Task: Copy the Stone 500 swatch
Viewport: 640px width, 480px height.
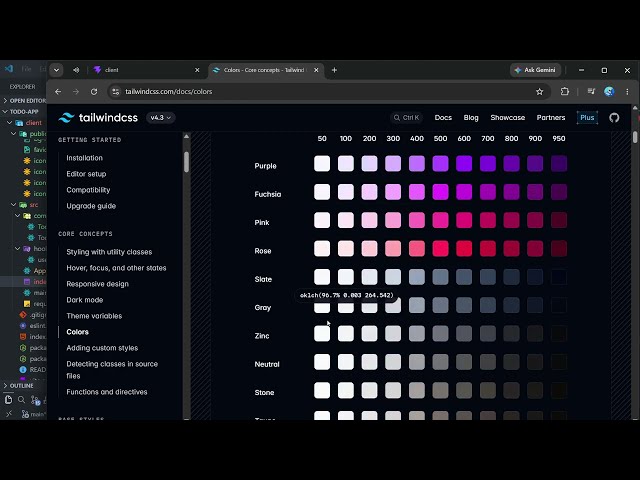Action: [440, 390]
